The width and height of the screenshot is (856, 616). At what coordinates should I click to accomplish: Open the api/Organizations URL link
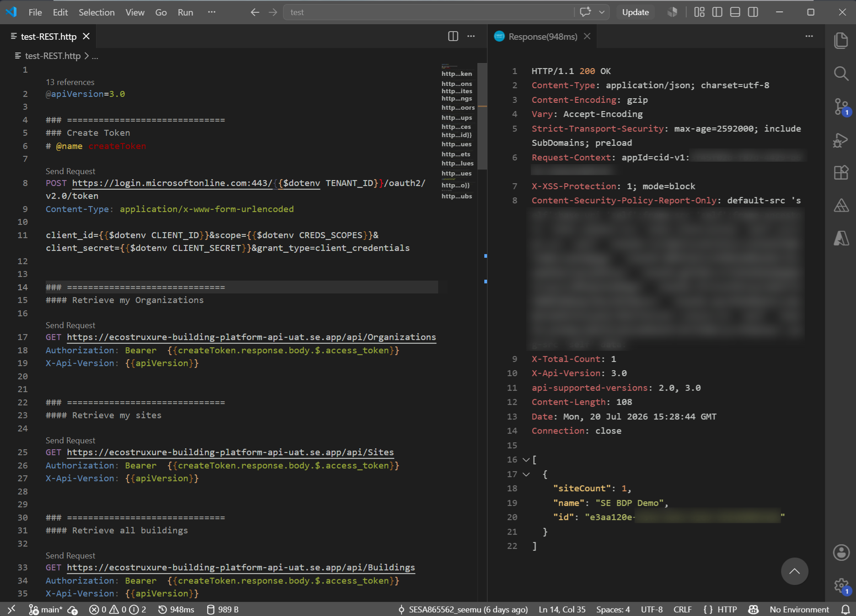251,337
